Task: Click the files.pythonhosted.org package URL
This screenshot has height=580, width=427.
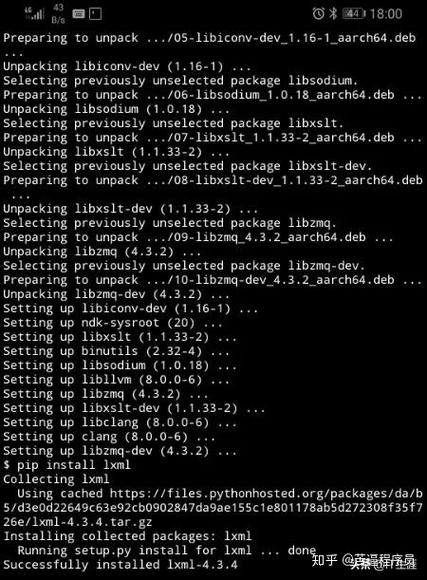Action: coord(212,508)
